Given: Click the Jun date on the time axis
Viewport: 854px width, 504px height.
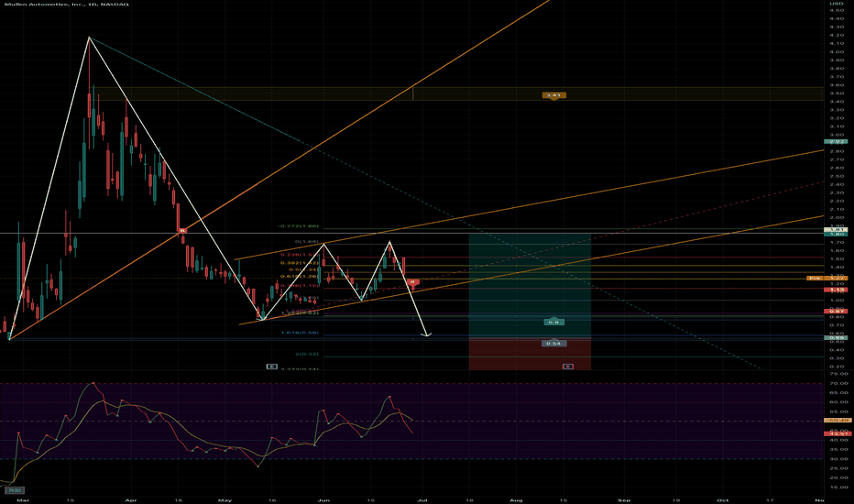Looking at the screenshot, I should tap(323, 499).
